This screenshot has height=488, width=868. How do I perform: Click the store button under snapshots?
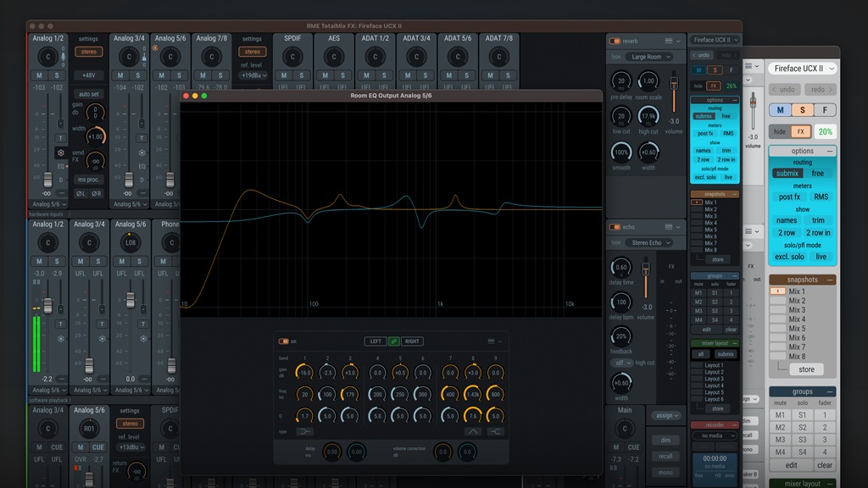[x=805, y=369]
